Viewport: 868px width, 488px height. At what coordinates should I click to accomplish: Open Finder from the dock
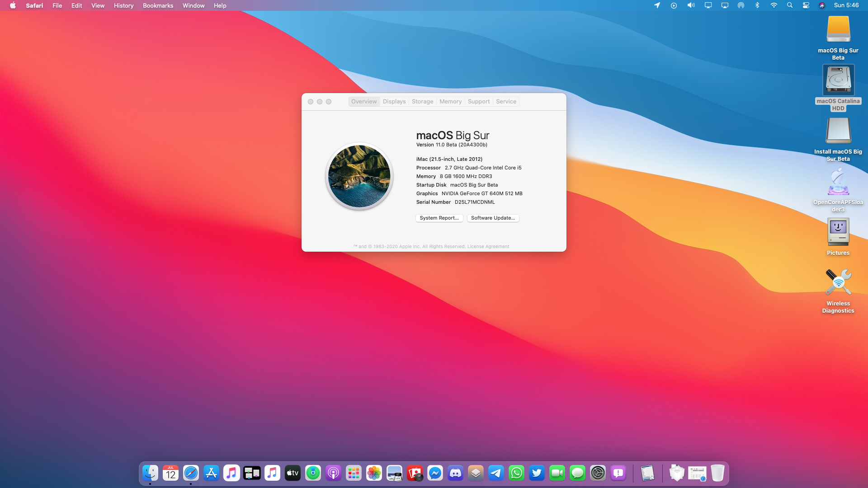pos(150,473)
